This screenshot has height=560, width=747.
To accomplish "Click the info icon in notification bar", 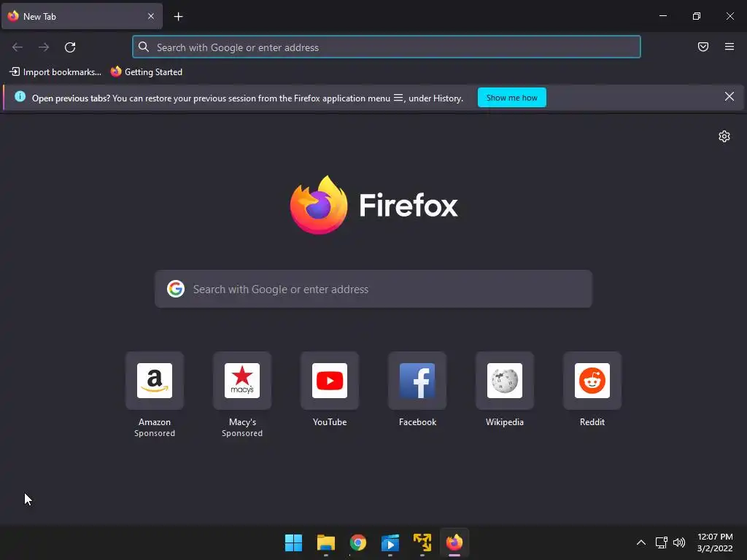I will [x=20, y=97].
